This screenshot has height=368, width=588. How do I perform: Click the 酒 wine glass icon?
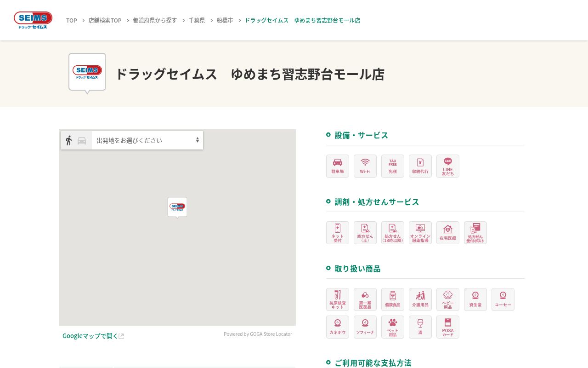coord(420,327)
